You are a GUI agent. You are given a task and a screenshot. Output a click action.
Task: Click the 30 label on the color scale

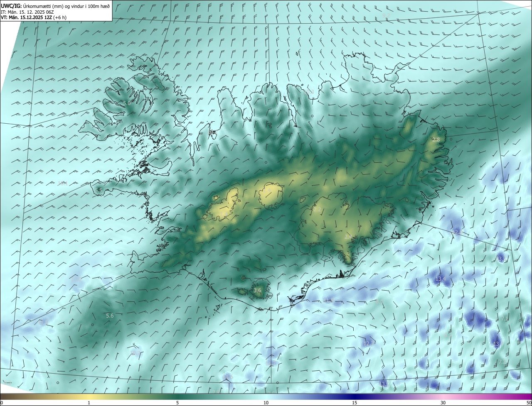(443, 403)
